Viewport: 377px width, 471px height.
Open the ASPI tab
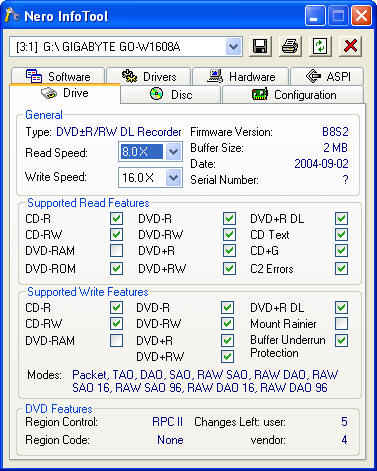click(x=327, y=76)
